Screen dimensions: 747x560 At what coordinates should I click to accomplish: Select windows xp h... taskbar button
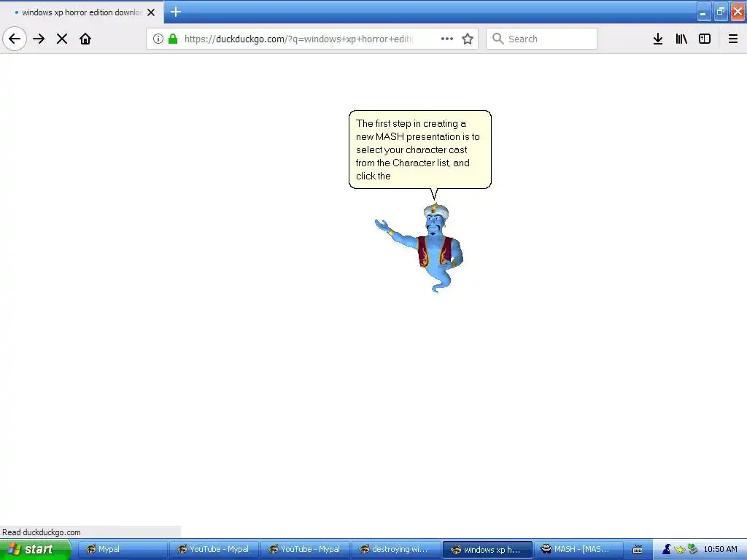tap(487, 549)
